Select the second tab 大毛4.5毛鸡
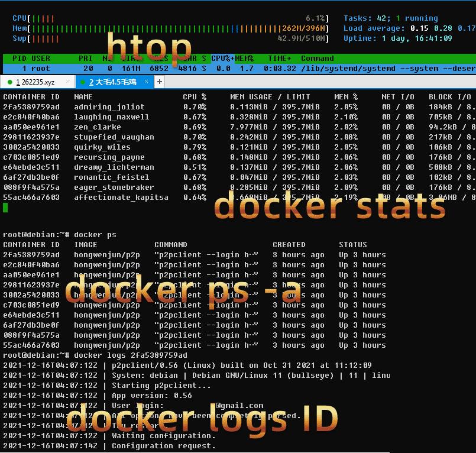 (x=112, y=82)
